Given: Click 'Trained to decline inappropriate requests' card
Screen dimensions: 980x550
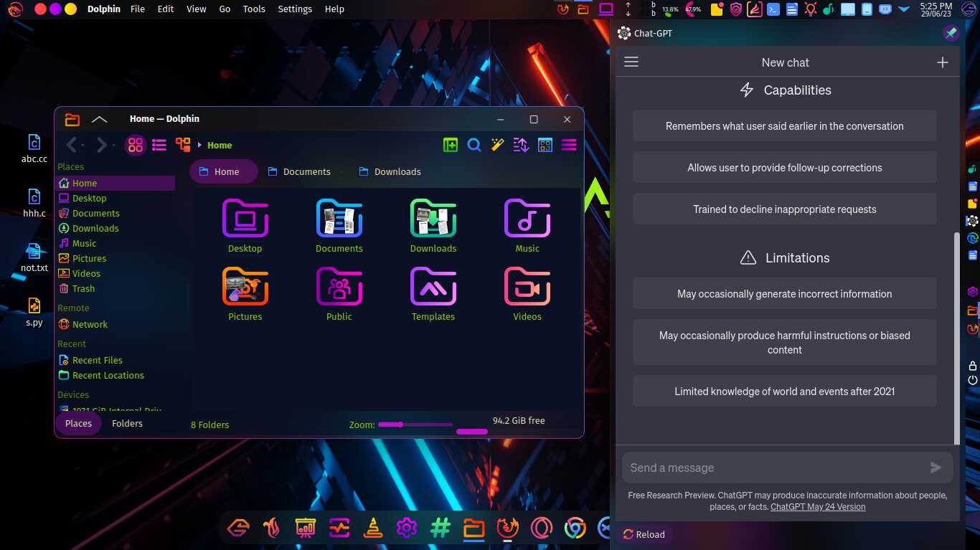Looking at the screenshot, I should click(785, 209).
